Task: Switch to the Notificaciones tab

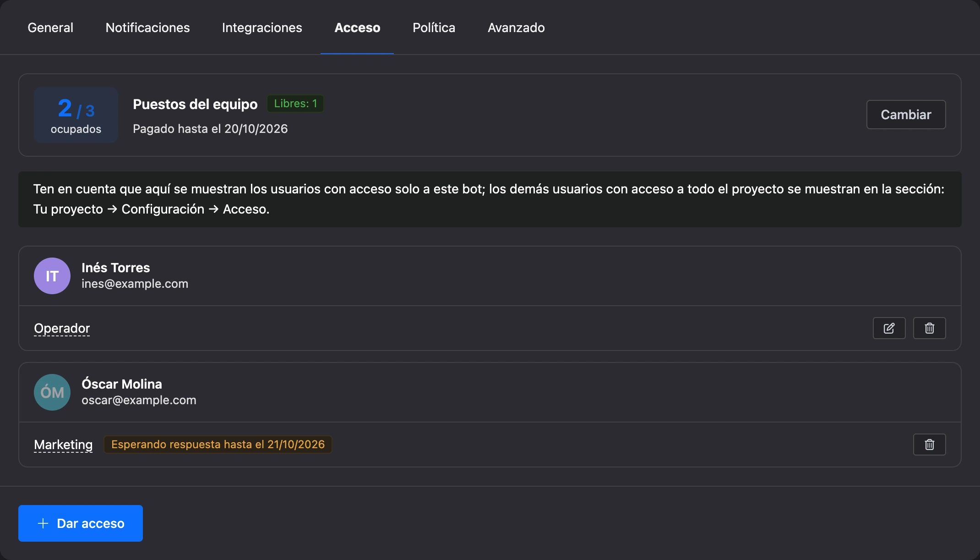Action: pyautogui.click(x=147, y=27)
